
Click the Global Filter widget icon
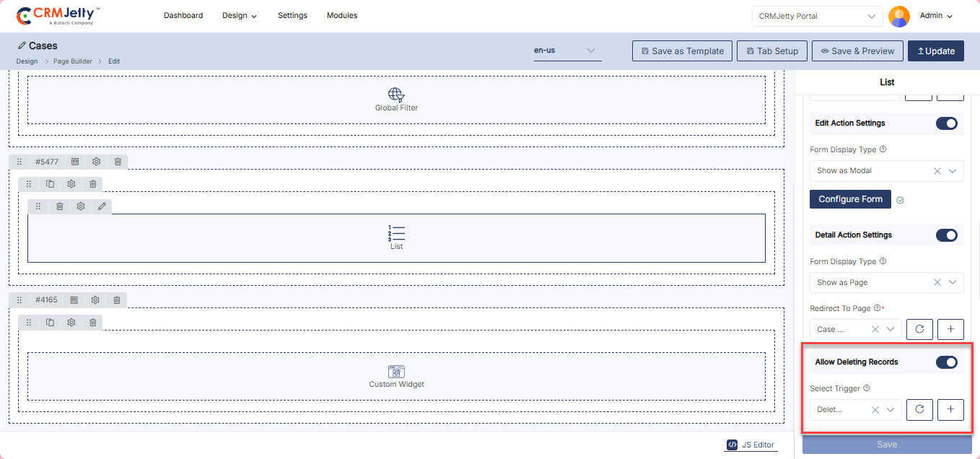[396, 95]
